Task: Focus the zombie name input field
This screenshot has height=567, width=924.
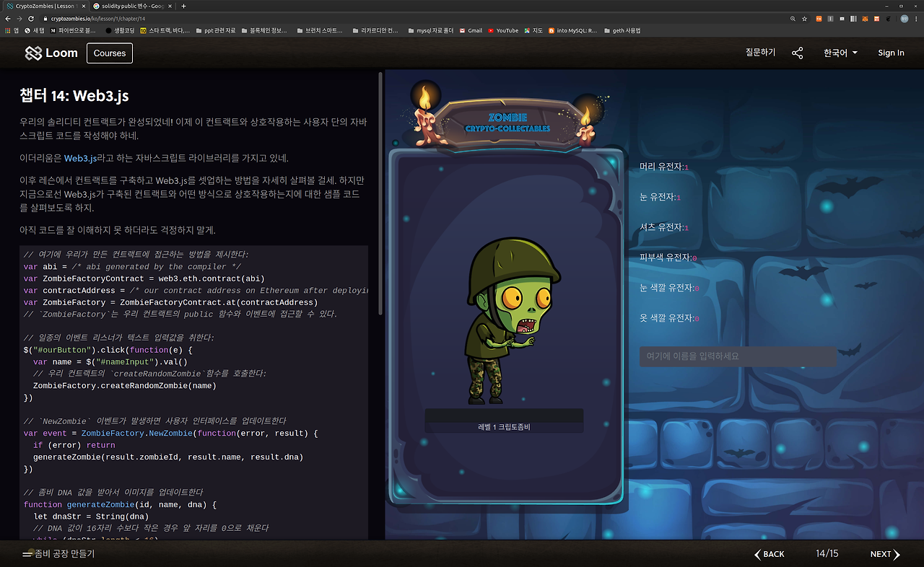Action: tap(738, 356)
